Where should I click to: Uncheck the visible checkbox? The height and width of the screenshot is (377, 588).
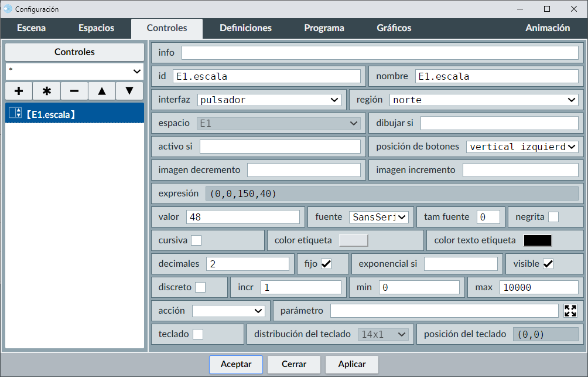pos(548,264)
